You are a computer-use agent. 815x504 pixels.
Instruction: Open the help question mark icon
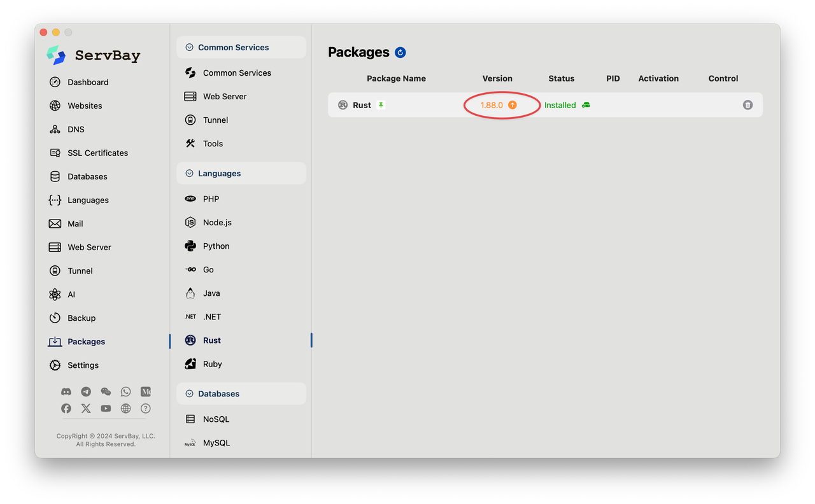[x=146, y=409]
